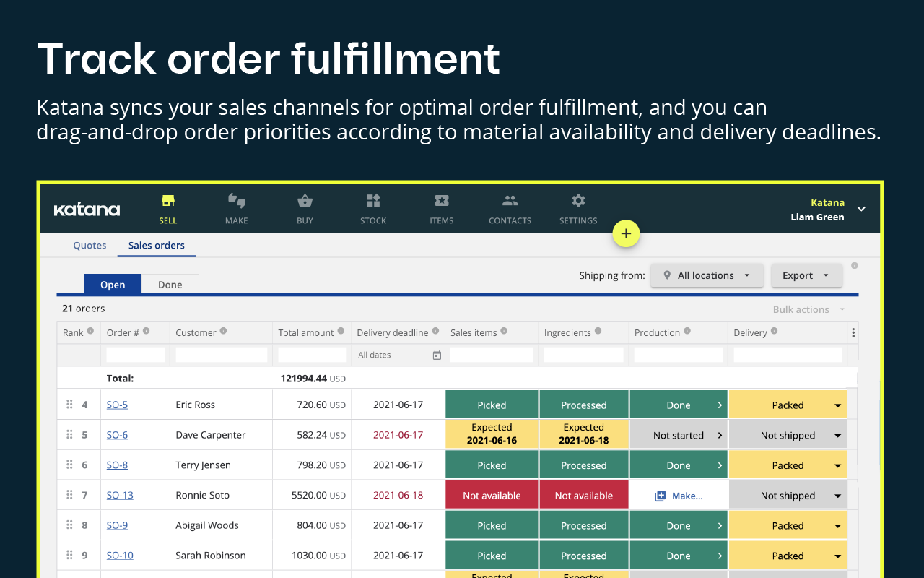Open sales order SO-6
The image size is (924, 578).
click(x=117, y=435)
